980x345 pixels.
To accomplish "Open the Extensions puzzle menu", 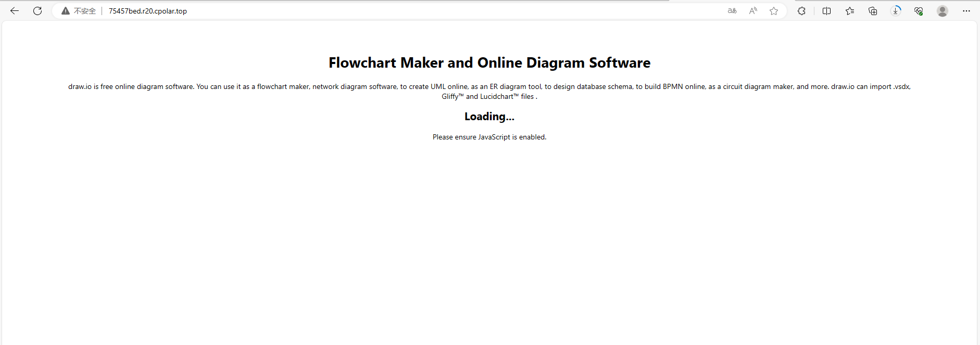I will coord(802,11).
